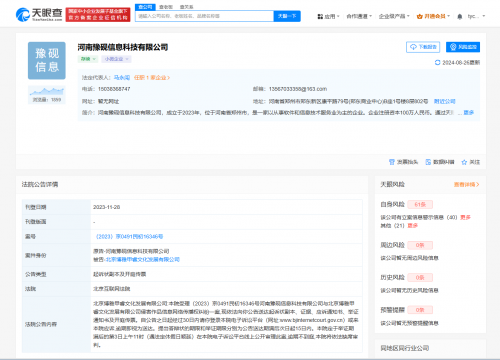The image size is (500, 360).
Task: Open the 开通会员 membership dropdown
Action: (x=433, y=16)
